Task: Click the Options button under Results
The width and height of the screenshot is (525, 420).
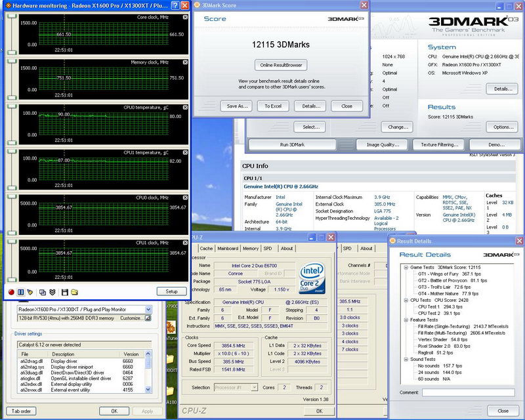Action: pos(503,127)
